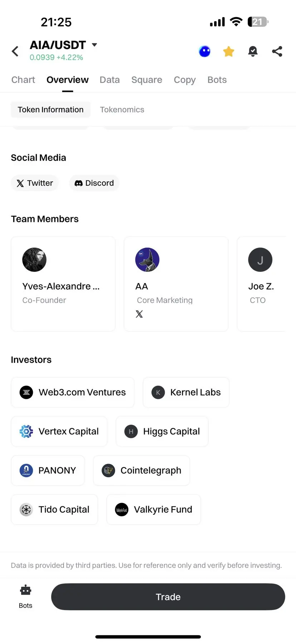Open AA's X profile icon
296x644 pixels.
pos(139,314)
